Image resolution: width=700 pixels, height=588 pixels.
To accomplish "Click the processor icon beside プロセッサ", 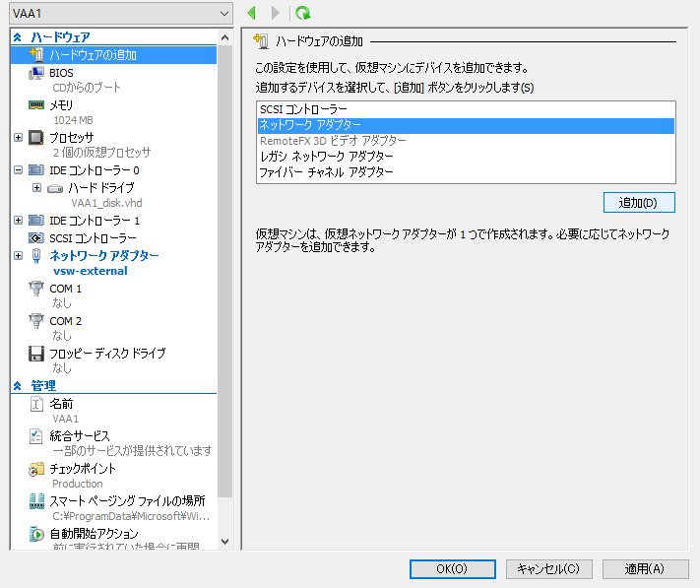I will click(36, 138).
